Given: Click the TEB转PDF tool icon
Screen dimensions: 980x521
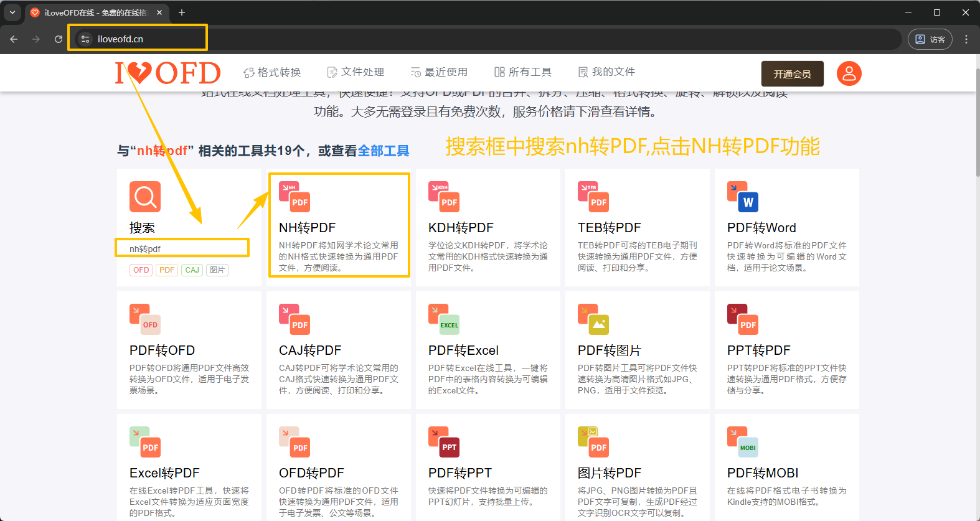Looking at the screenshot, I should tap(593, 197).
